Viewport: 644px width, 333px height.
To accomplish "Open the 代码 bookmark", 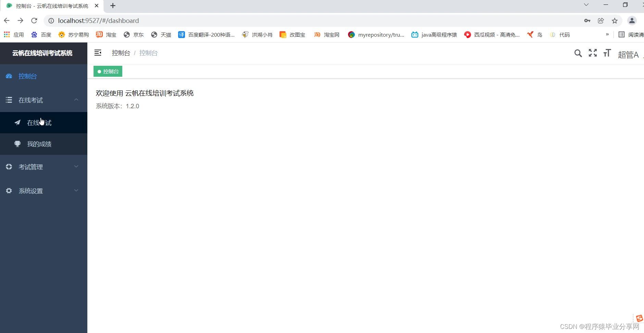I will 560,35.
